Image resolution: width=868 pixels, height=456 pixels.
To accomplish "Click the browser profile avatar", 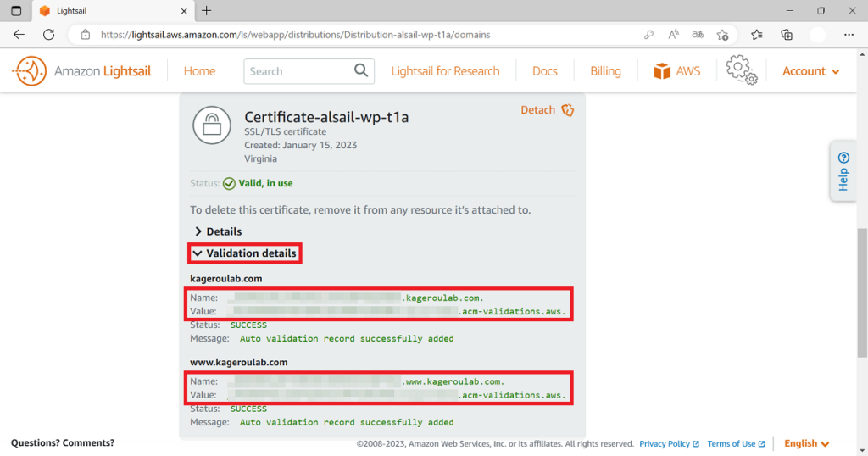I will point(818,35).
